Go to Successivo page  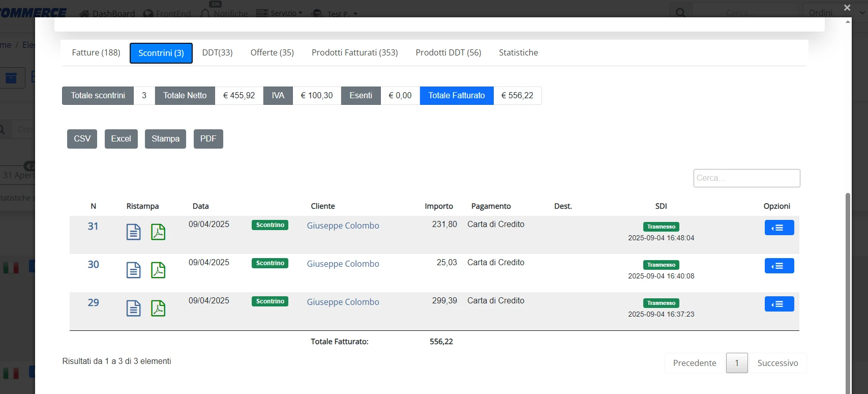coord(777,363)
